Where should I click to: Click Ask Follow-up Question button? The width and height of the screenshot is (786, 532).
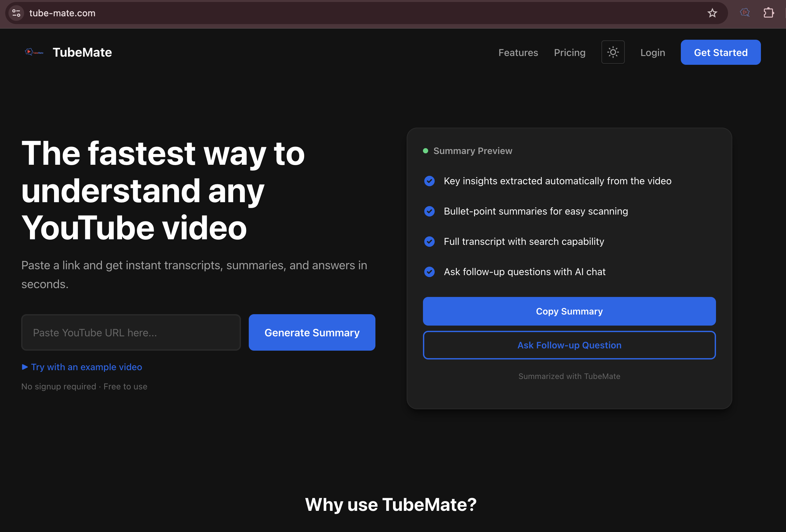click(569, 345)
